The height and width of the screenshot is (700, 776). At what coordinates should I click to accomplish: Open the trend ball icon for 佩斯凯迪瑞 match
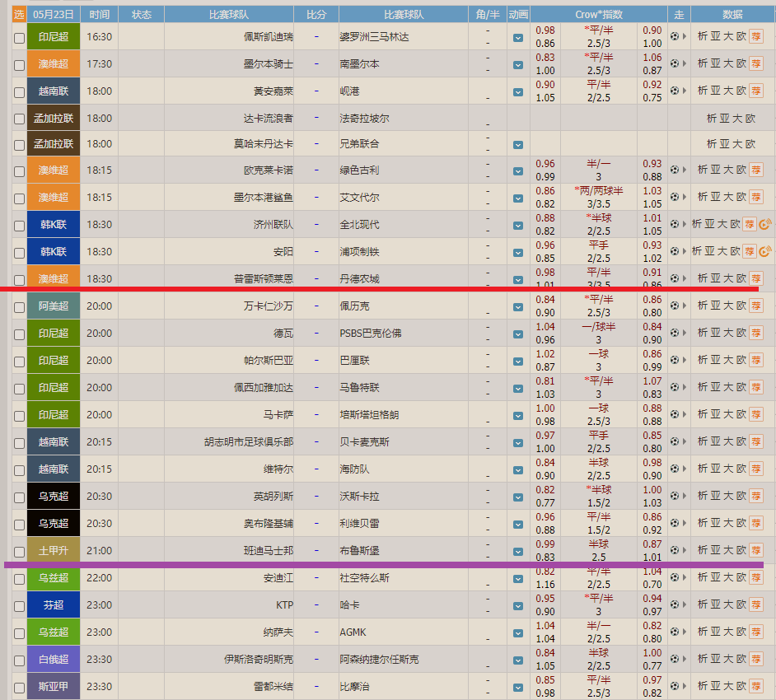click(x=675, y=36)
